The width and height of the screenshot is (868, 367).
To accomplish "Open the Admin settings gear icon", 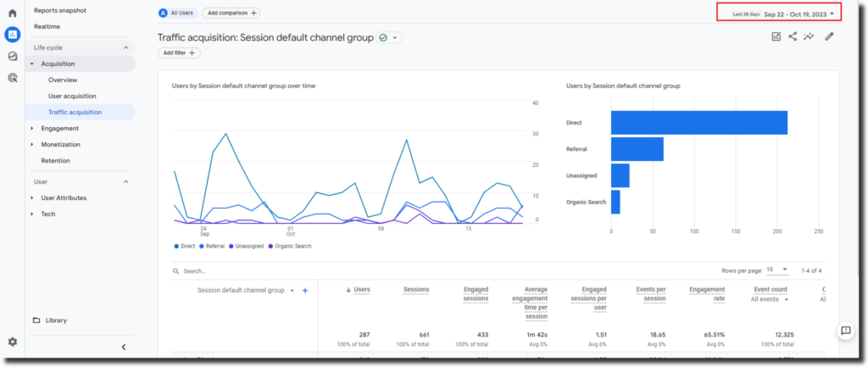I will 12,342.
